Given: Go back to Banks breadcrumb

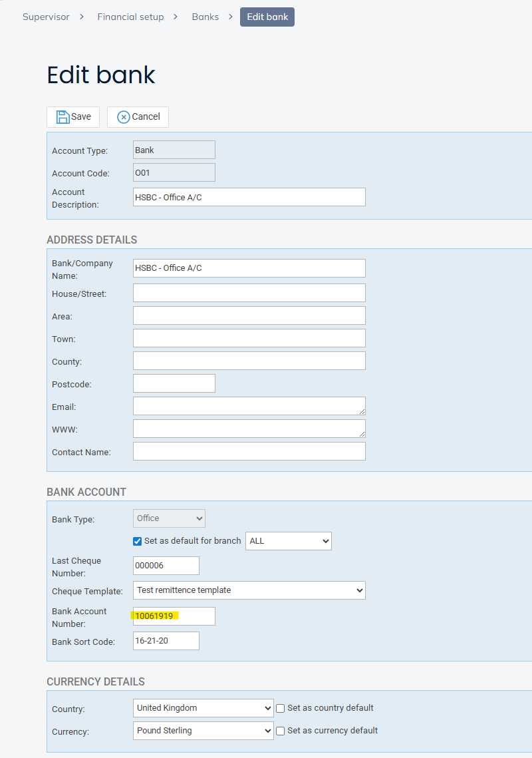Looking at the screenshot, I should [x=205, y=17].
